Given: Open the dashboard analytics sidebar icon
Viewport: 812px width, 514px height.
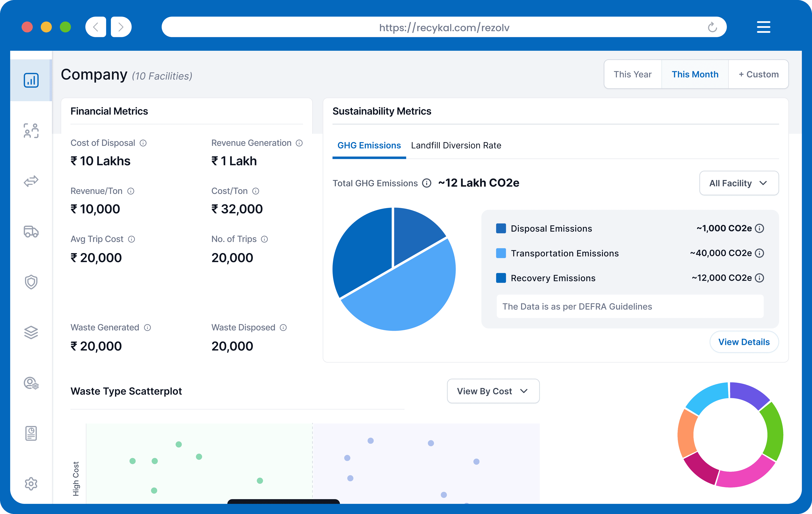Looking at the screenshot, I should coord(31,80).
